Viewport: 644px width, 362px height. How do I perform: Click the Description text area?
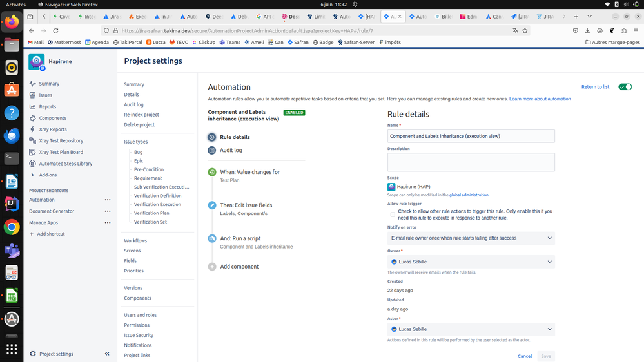[471, 162]
